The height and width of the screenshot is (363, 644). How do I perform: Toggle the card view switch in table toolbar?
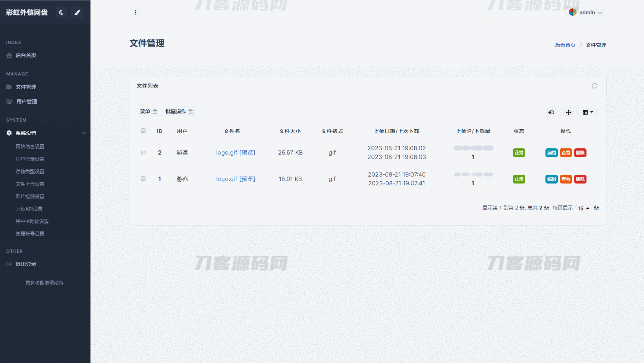551,112
